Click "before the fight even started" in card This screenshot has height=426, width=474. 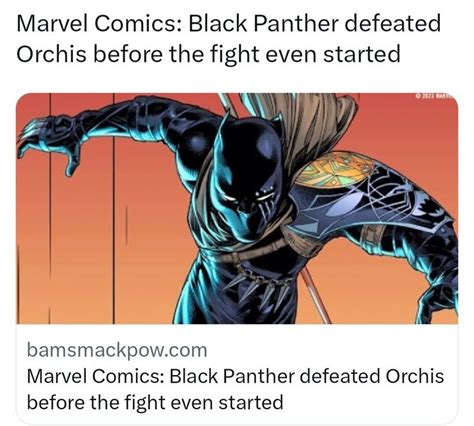tap(155, 402)
